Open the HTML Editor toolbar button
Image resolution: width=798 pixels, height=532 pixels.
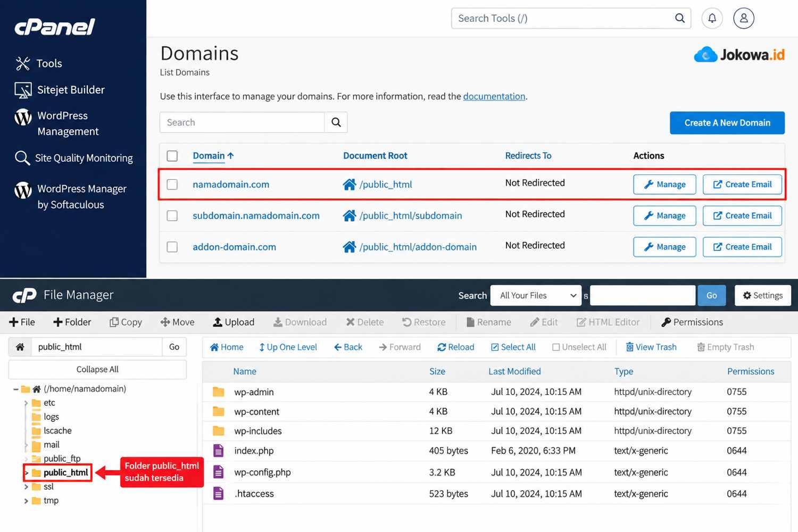click(x=608, y=322)
